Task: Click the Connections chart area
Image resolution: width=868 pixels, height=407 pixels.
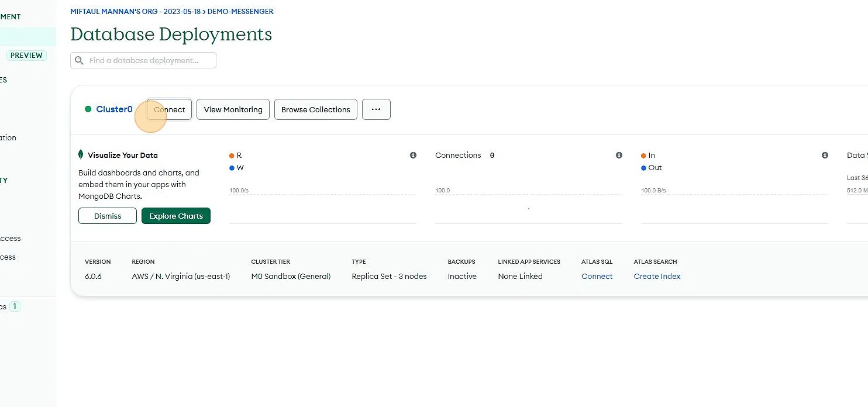Action: click(x=529, y=206)
